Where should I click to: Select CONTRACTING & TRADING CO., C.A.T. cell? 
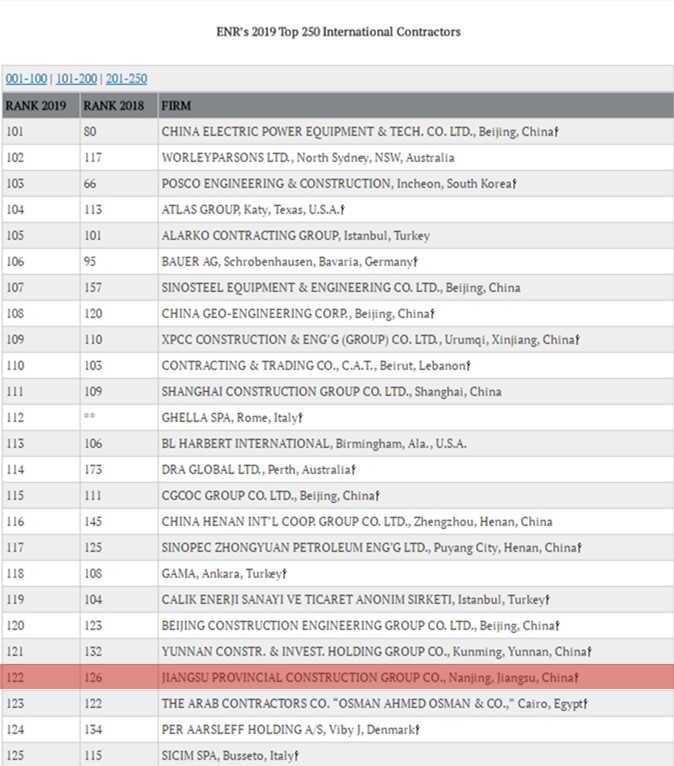[416, 365]
